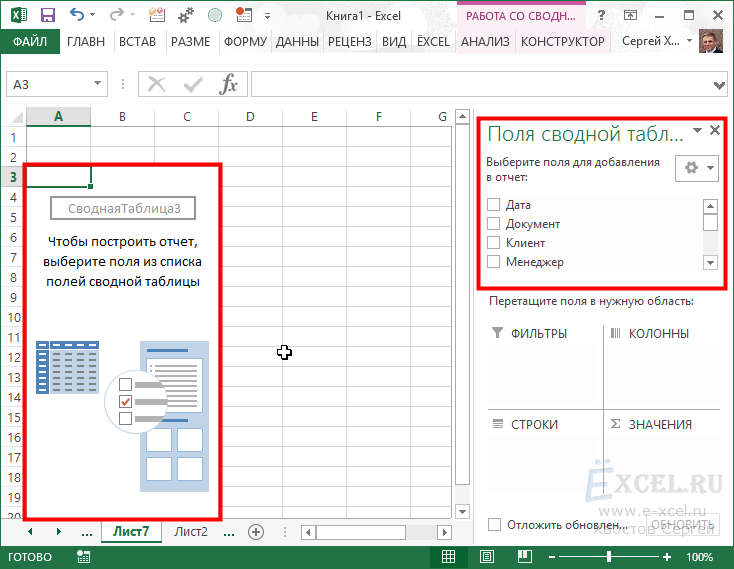Screen dimensions: 734x569
Task: Click in the formula bar input
Action: click(482, 84)
